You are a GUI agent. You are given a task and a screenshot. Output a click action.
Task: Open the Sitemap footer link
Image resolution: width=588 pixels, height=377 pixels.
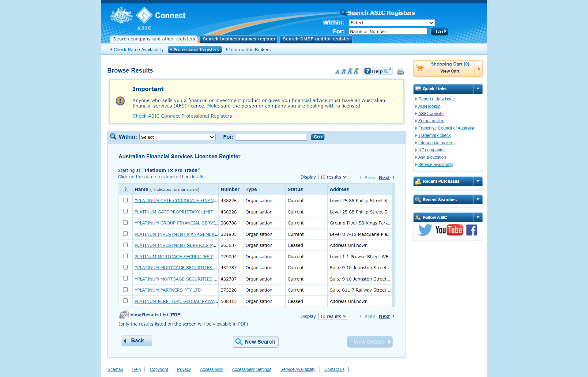pos(115,369)
